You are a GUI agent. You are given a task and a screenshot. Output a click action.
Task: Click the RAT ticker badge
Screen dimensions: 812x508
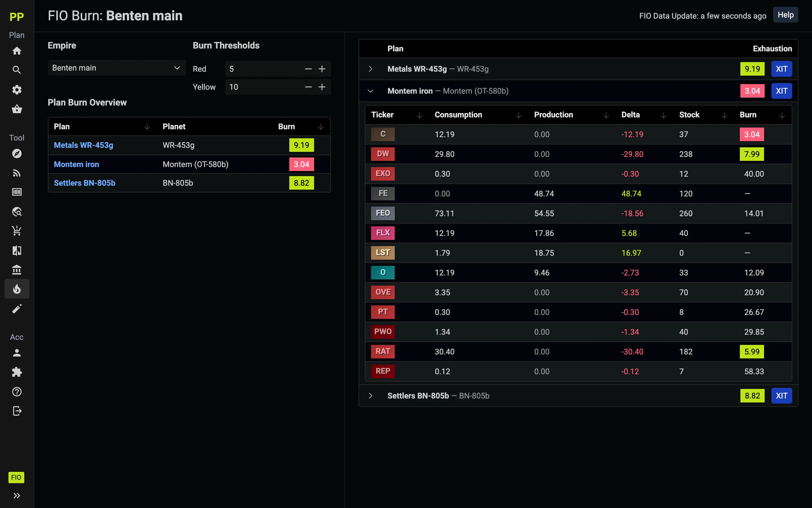click(x=383, y=351)
